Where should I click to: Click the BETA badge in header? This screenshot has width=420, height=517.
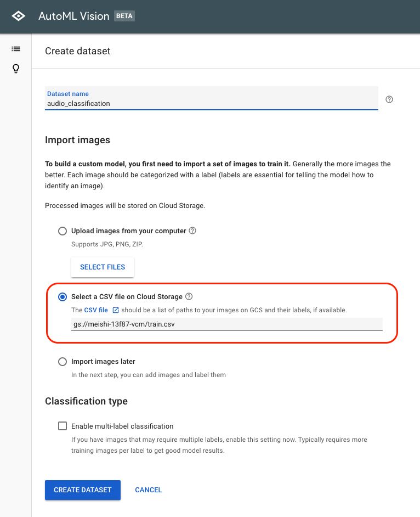coord(124,16)
